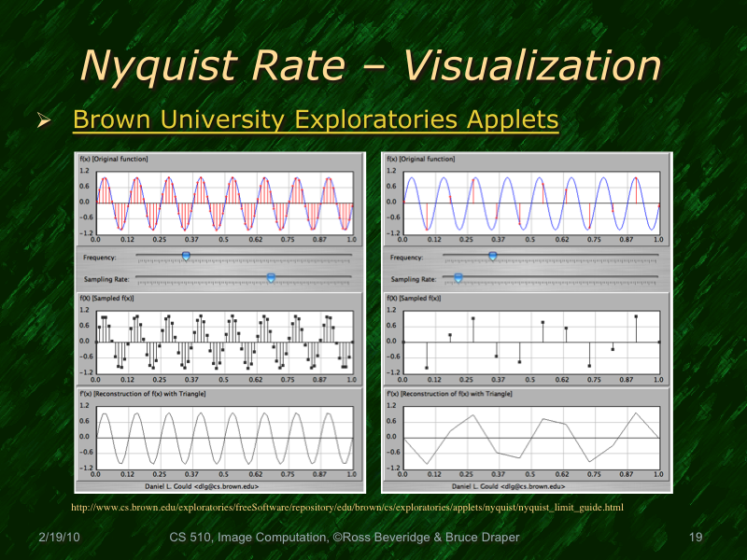
Task: Click the Sampling Rate label in the right applet
Action: pos(415,278)
